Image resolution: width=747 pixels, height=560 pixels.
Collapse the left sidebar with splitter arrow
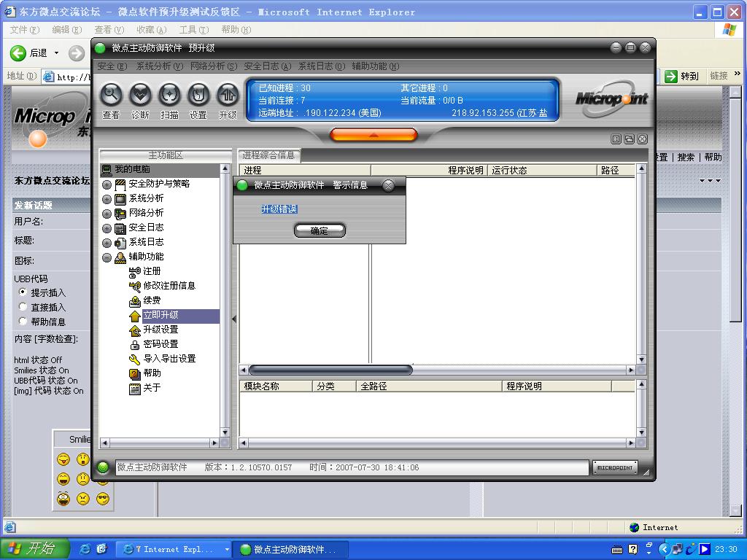(x=234, y=319)
